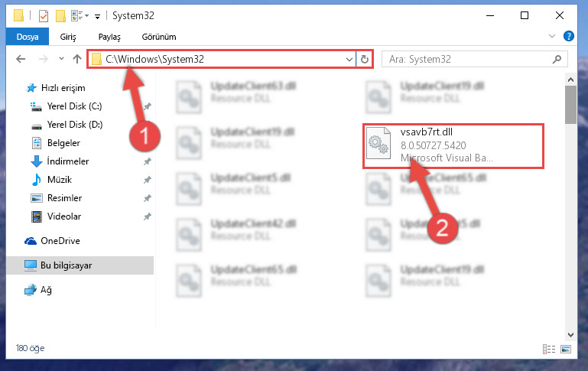Switch to the Görünüm tab
The height and width of the screenshot is (371, 588).
[158, 37]
